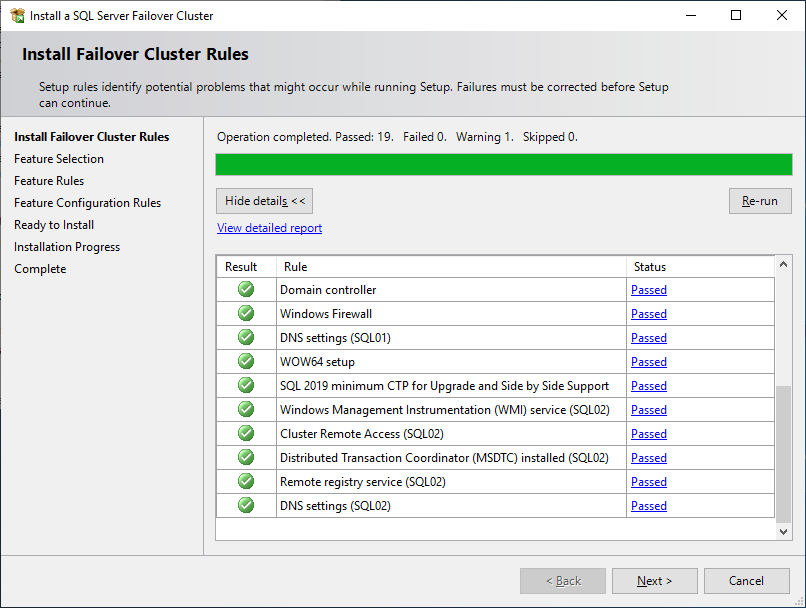Viewport: 806px width, 608px height.
Task: Select the Windows Firewall rule text
Action: click(326, 314)
